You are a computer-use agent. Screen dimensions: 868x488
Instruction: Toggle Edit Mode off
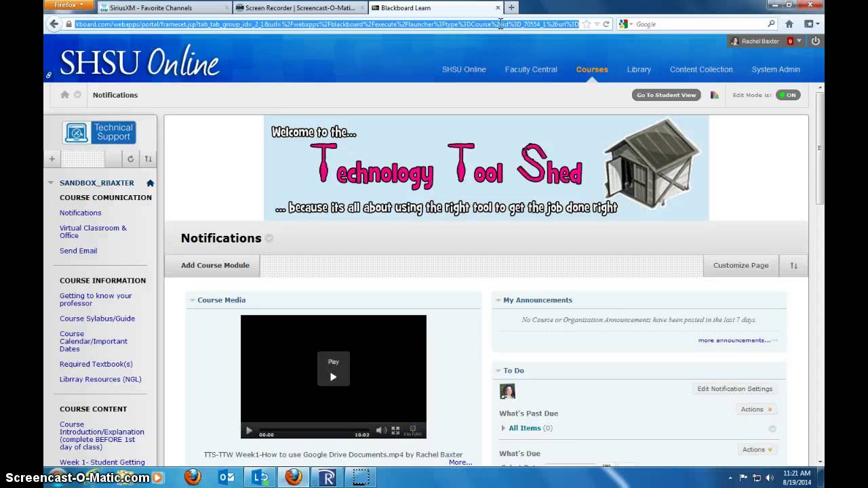pyautogui.click(x=788, y=95)
